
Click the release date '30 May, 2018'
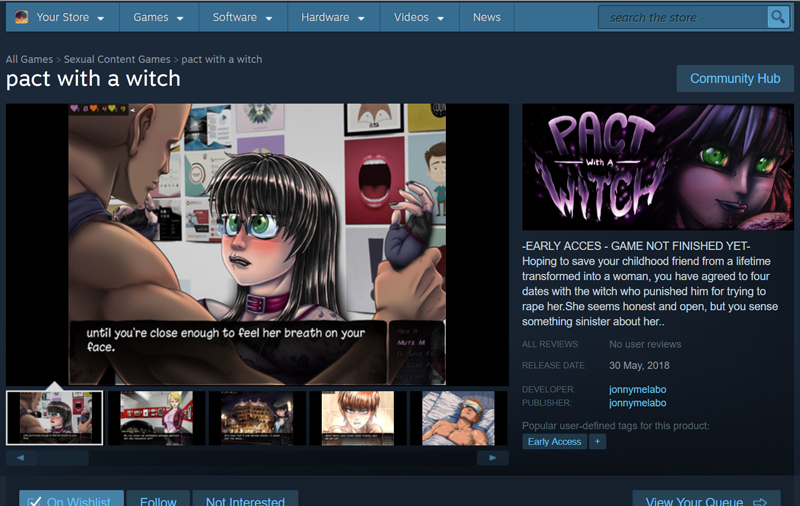point(639,365)
